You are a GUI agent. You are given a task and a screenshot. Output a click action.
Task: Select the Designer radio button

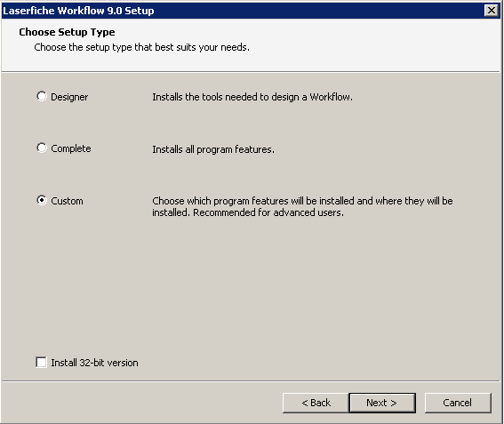(x=42, y=96)
